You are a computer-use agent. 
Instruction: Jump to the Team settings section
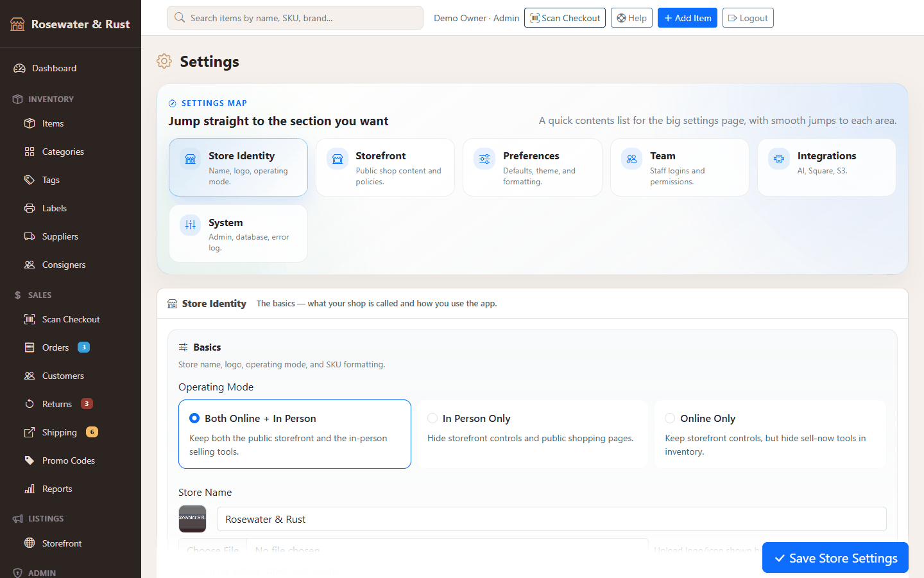point(680,167)
